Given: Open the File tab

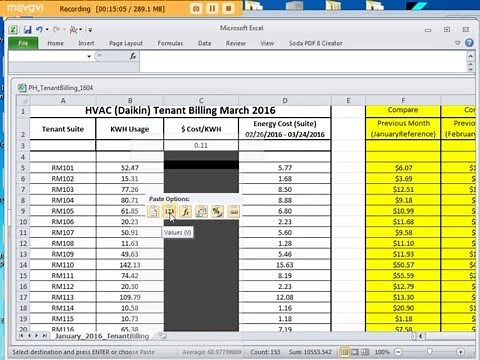Looking at the screenshot, I should [x=23, y=43].
